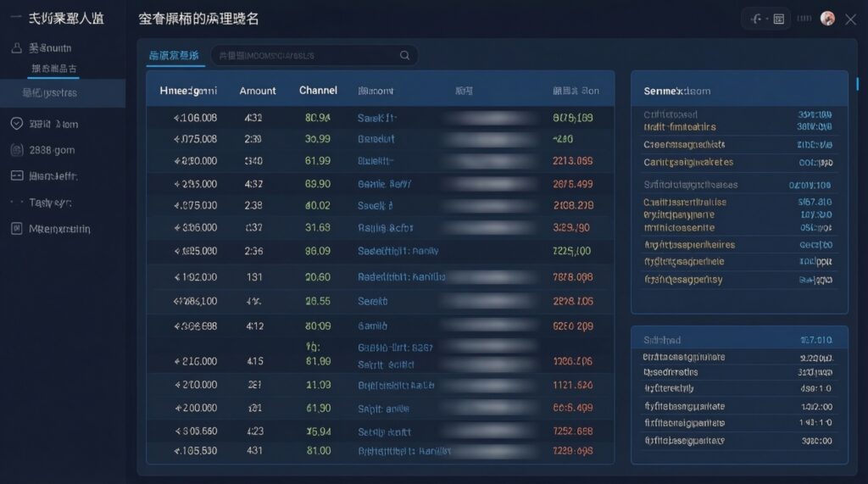Click the square icon at bottom of sidebar

(x=16, y=229)
